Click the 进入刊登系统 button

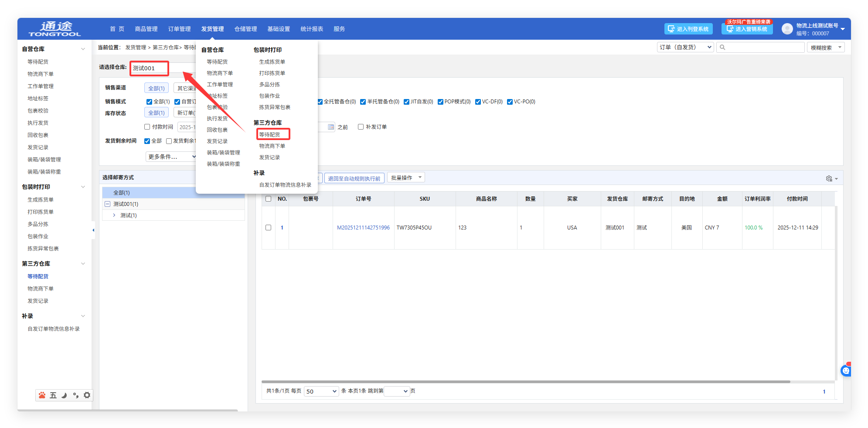688,29
